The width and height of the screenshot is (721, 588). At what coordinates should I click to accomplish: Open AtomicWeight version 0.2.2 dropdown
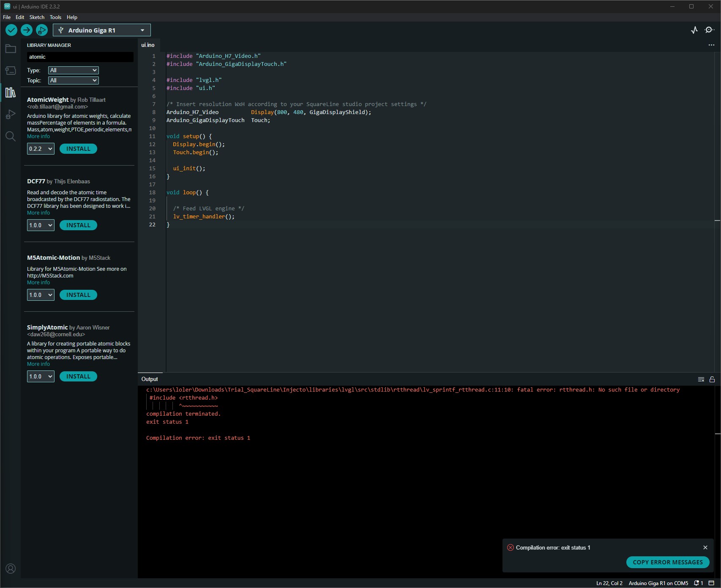[x=41, y=149]
